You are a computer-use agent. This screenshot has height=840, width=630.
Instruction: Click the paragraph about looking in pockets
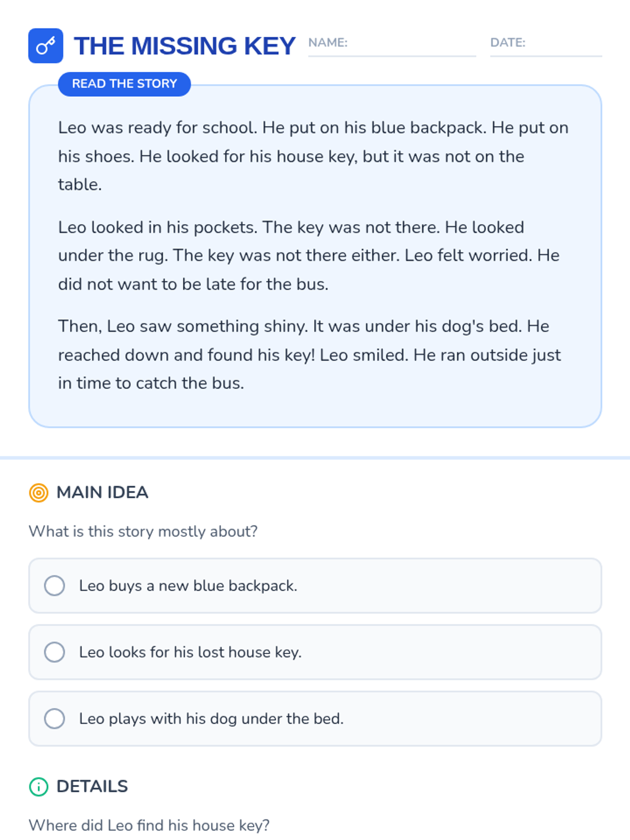[310, 256]
